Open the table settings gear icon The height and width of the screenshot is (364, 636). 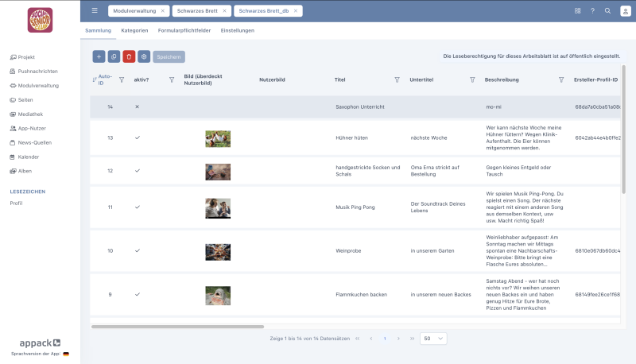click(x=143, y=56)
